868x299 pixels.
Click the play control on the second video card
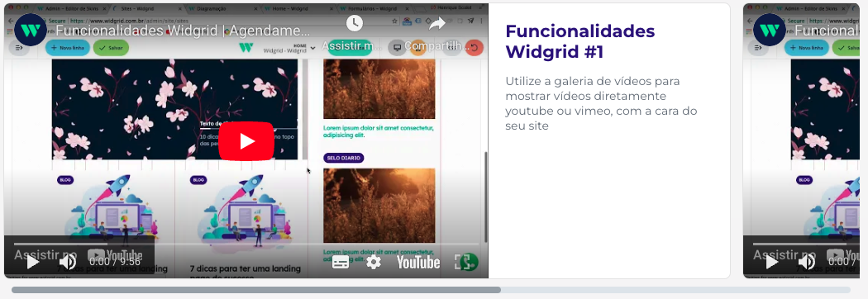pyautogui.click(x=771, y=261)
